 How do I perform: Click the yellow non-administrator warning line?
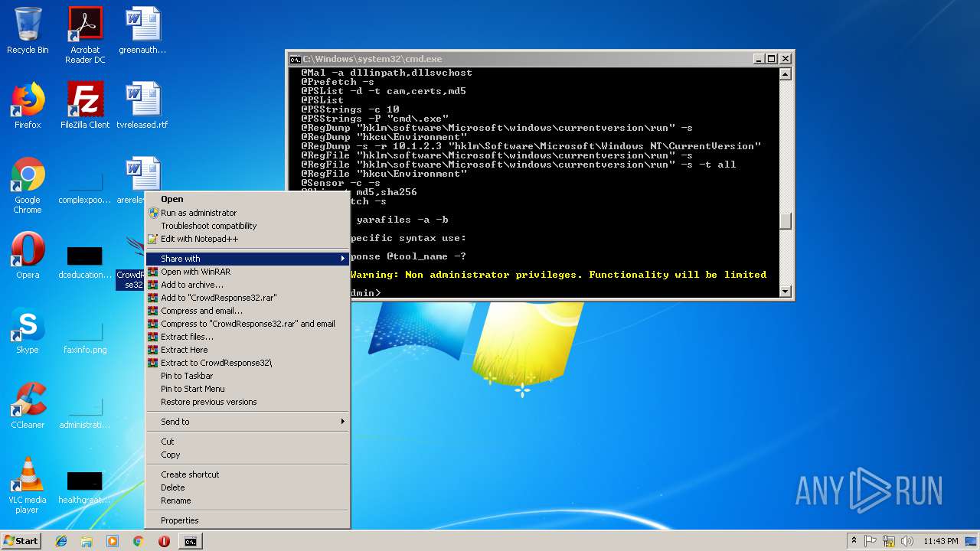point(558,275)
